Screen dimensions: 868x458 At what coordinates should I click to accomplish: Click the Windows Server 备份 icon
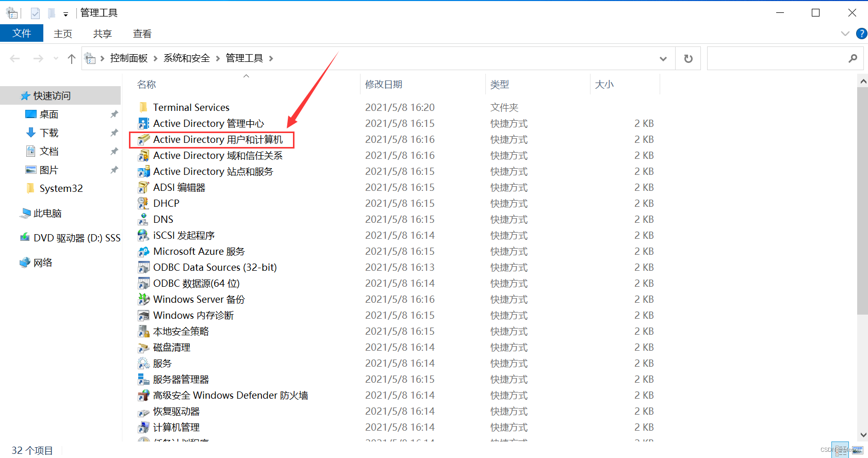[143, 299]
